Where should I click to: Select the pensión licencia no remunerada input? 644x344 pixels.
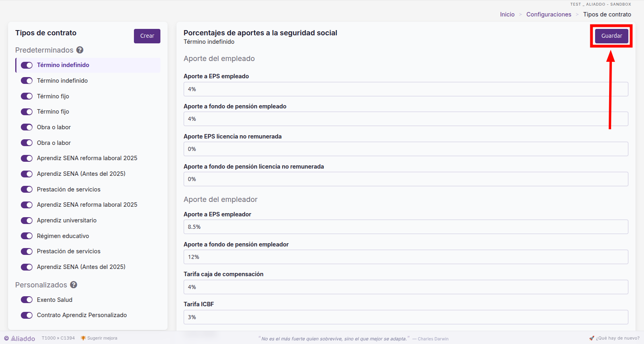click(406, 179)
